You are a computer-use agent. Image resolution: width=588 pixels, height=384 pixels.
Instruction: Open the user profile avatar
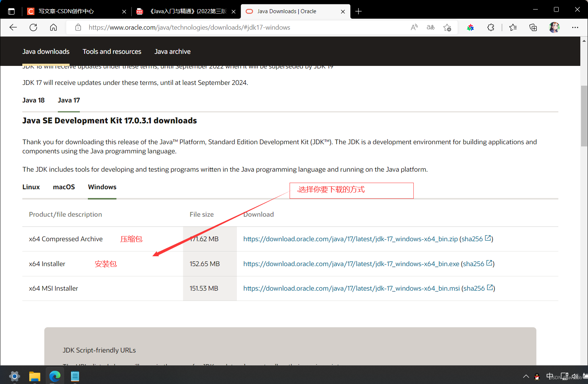554,27
